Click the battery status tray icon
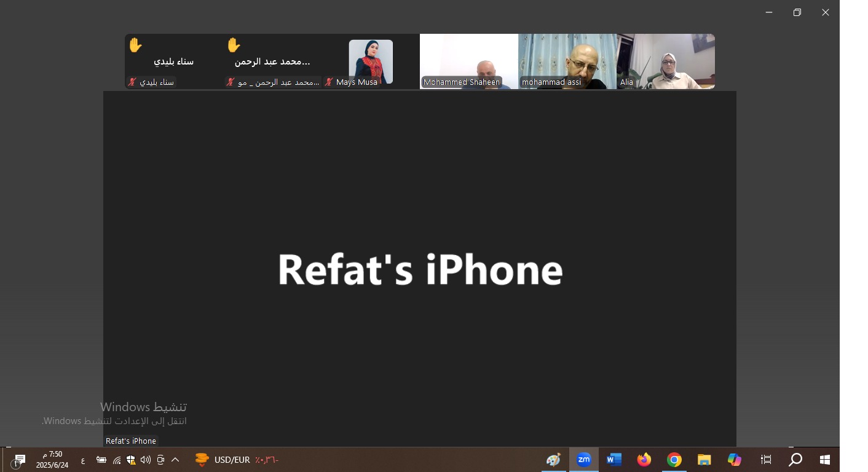Image resolution: width=868 pixels, height=472 pixels. point(101,460)
